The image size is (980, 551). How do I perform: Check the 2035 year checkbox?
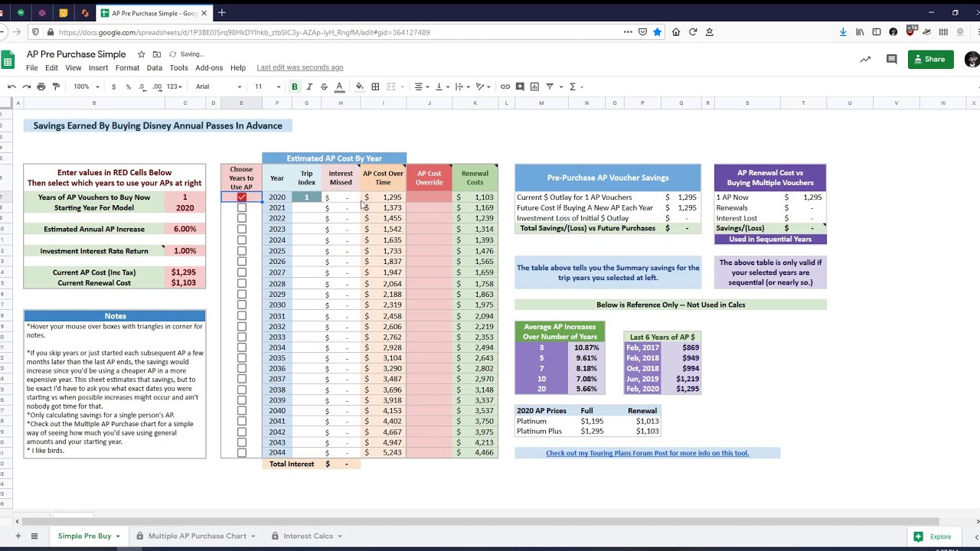(241, 358)
